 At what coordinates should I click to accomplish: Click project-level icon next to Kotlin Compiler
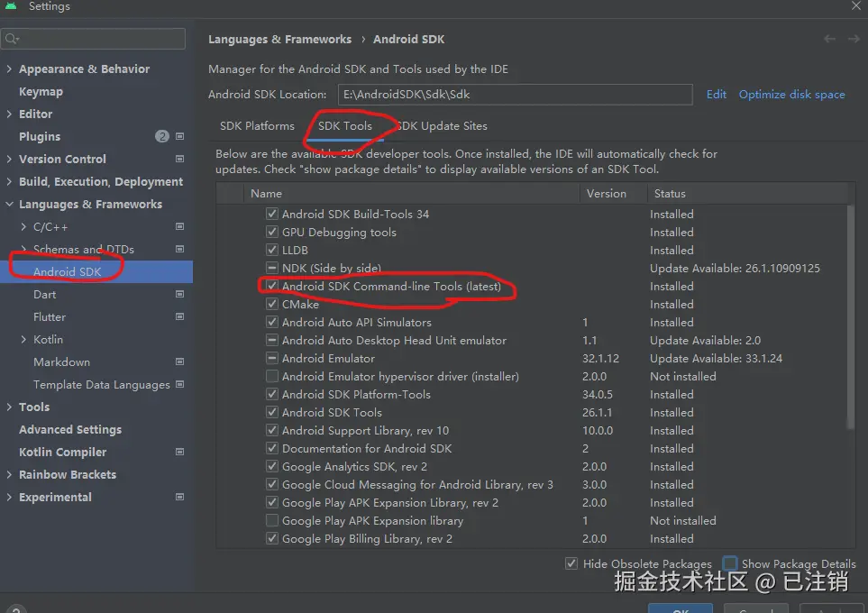pyautogui.click(x=180, y=452)
